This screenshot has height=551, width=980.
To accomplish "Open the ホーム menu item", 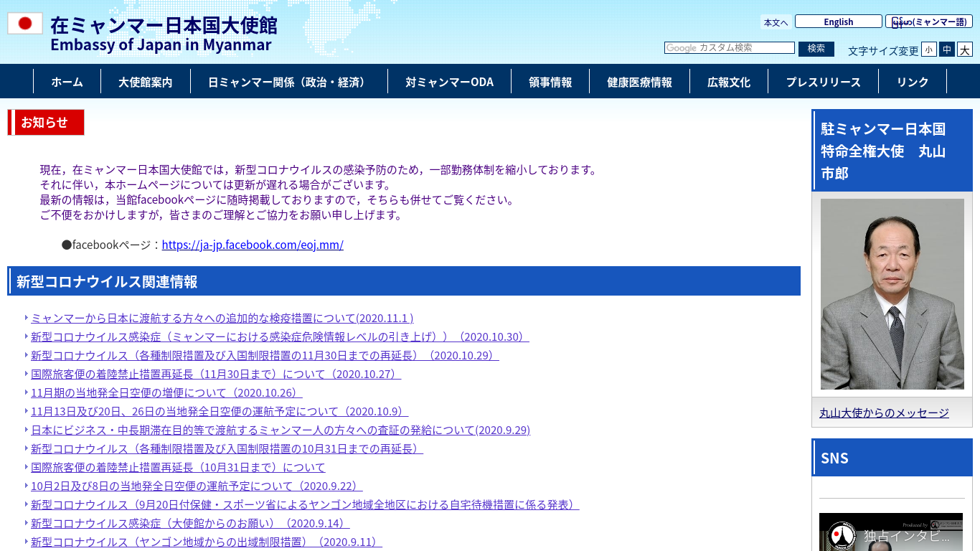I will (67, 82).
